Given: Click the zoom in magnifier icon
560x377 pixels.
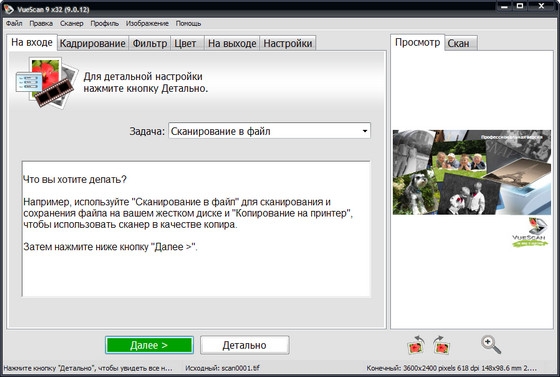Looking at the screenshot, I should point(491,345).
